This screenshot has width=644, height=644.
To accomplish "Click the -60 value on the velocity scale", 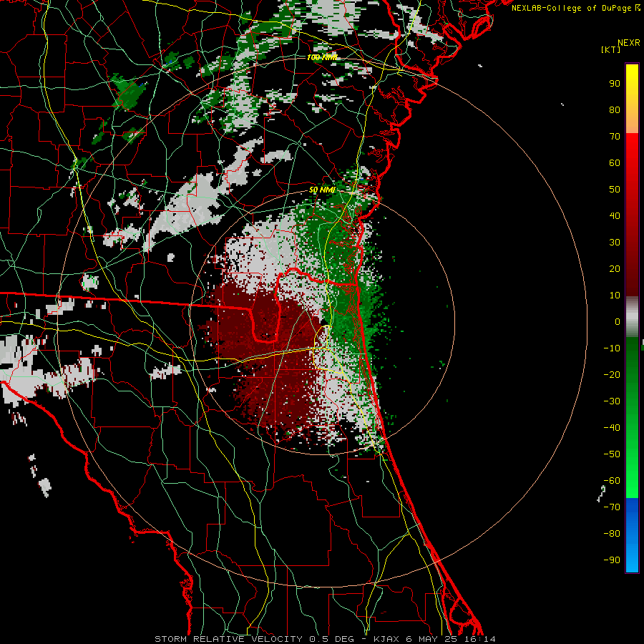I will coord(612,481).
